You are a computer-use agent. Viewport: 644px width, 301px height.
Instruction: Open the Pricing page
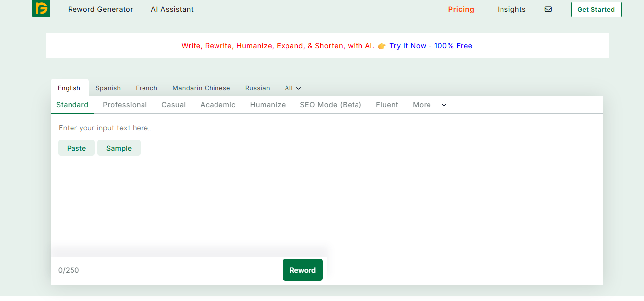461,9
